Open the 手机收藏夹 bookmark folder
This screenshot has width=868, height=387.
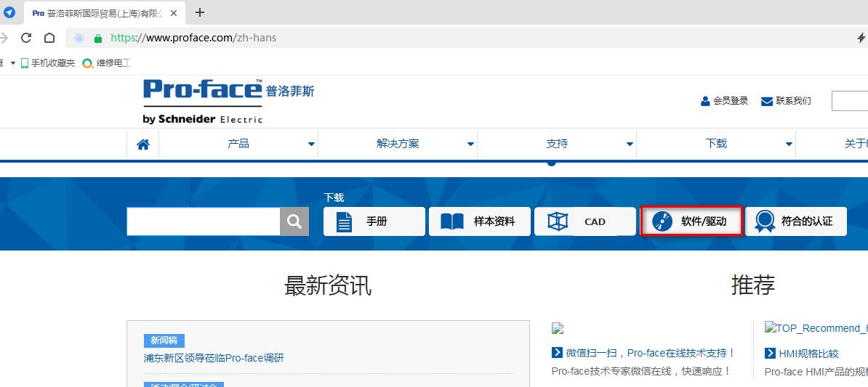(48, 63)
